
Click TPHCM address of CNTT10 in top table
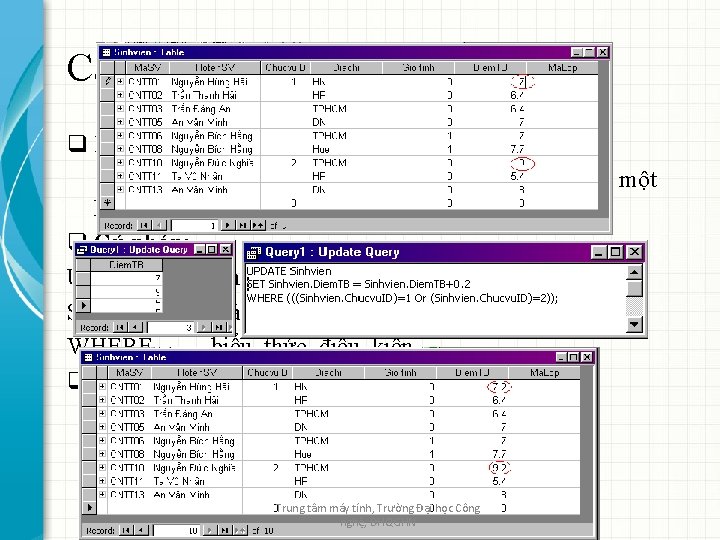point(330,163)
